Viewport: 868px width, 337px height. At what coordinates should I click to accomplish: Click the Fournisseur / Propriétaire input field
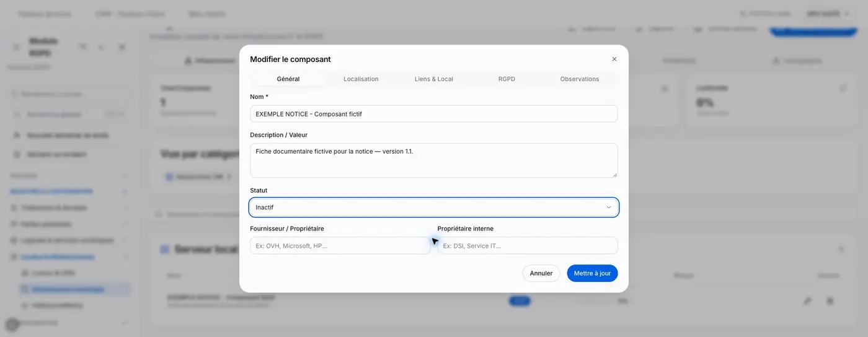340,246
